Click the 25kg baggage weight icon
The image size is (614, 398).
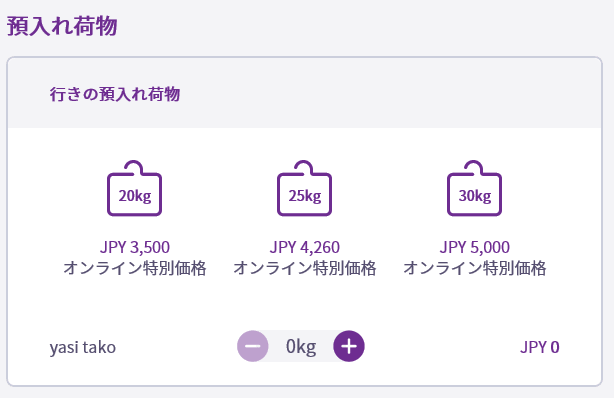click(304, 188)
